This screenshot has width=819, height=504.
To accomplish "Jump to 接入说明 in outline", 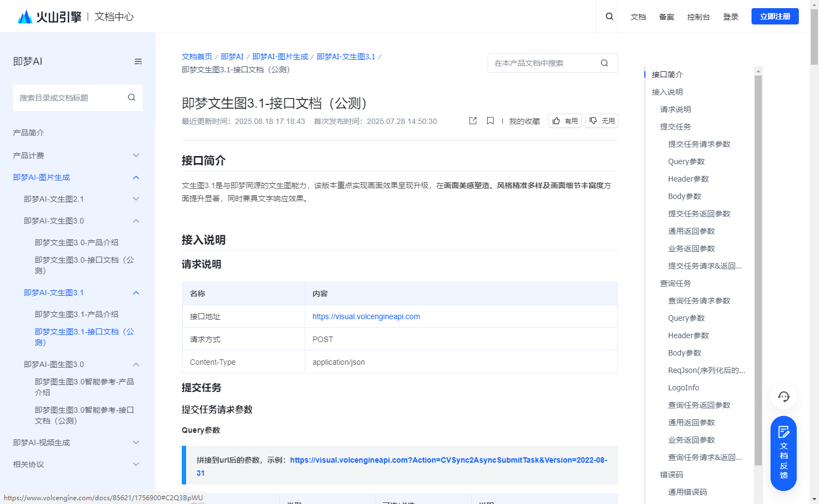I will [667, 92].
